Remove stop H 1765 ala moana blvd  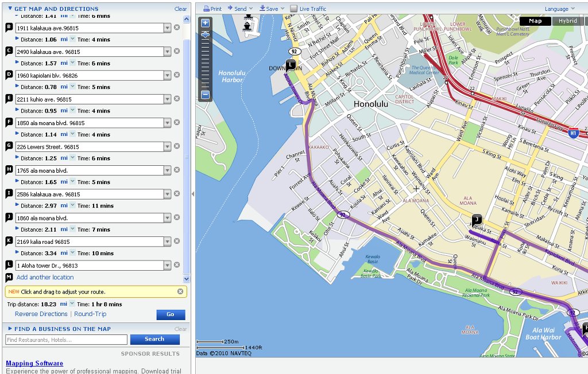pyautogui.click(x=177, y=170)
